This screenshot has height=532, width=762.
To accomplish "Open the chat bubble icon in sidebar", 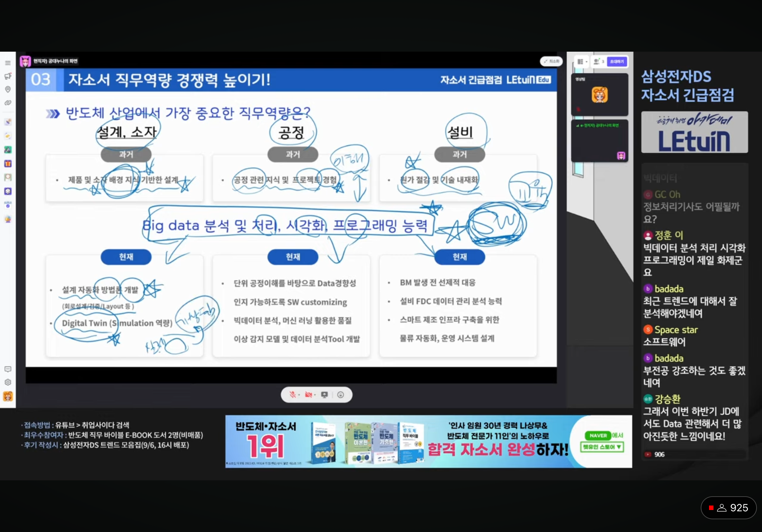I will coord(8,369).
